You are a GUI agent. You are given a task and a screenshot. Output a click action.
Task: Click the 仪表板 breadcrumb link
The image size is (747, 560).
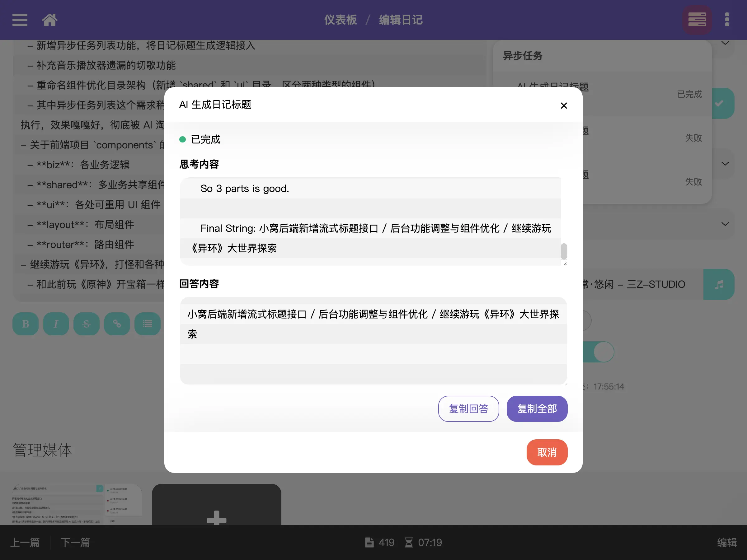[x=341, y=20]
